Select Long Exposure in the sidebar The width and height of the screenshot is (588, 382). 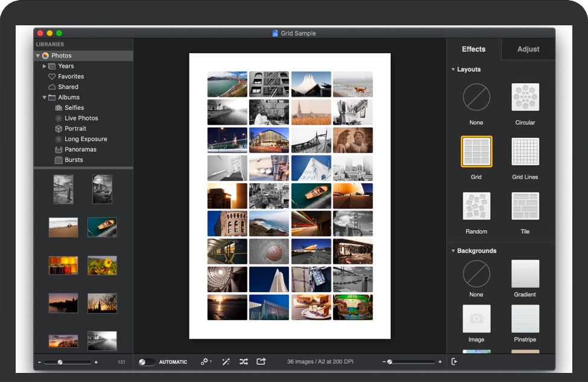(x=86, y=139)
